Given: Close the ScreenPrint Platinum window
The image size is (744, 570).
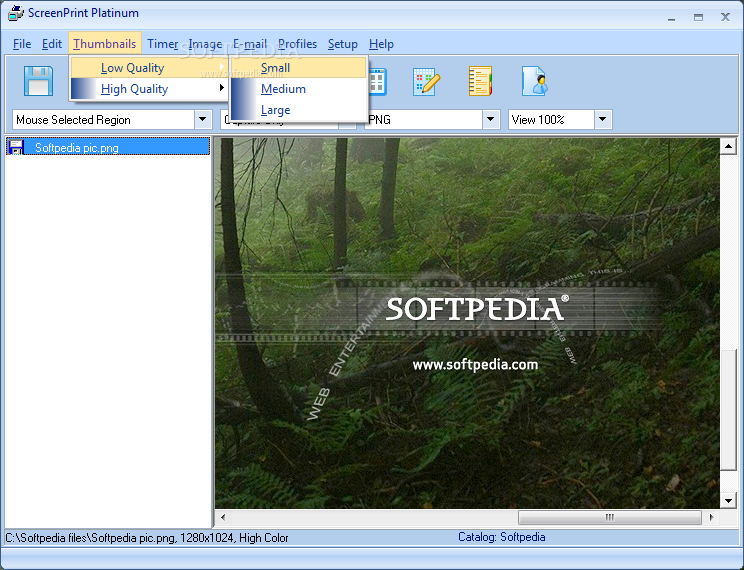Looking at the screenshot, I should tap(725, 17).
